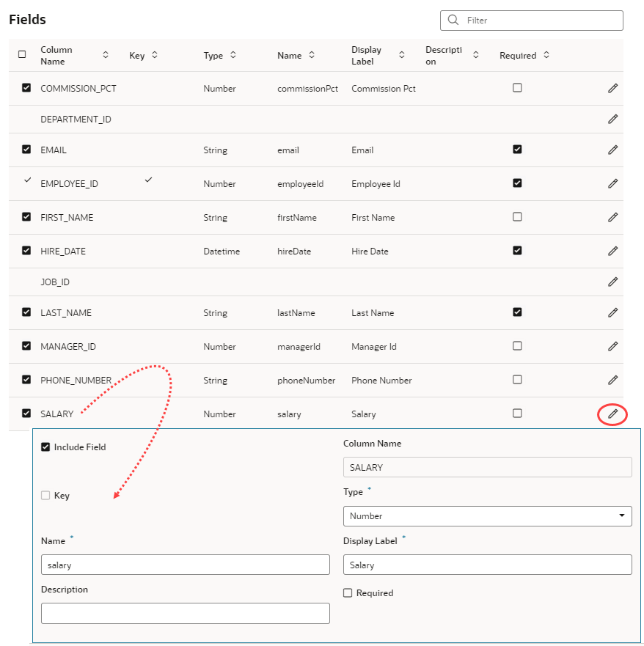Select the Required column header
The width and height of the screenshot is (644, 646).
click(x=518, y=55)
